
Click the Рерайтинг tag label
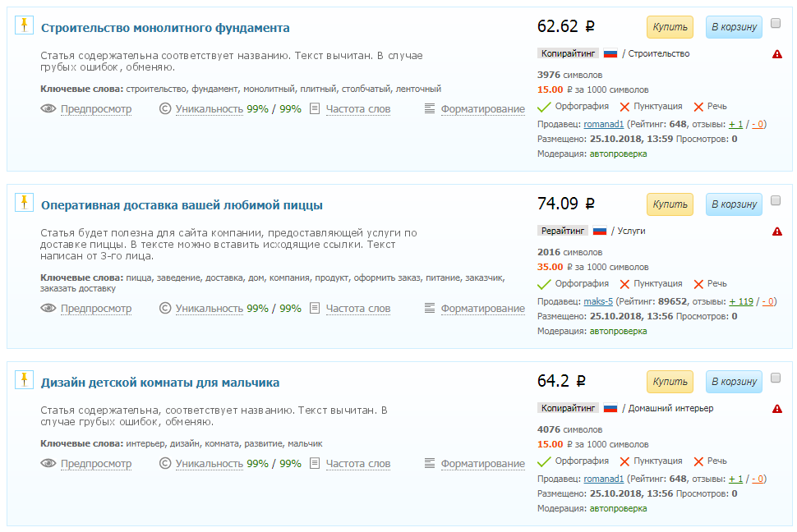coord(563,231)
